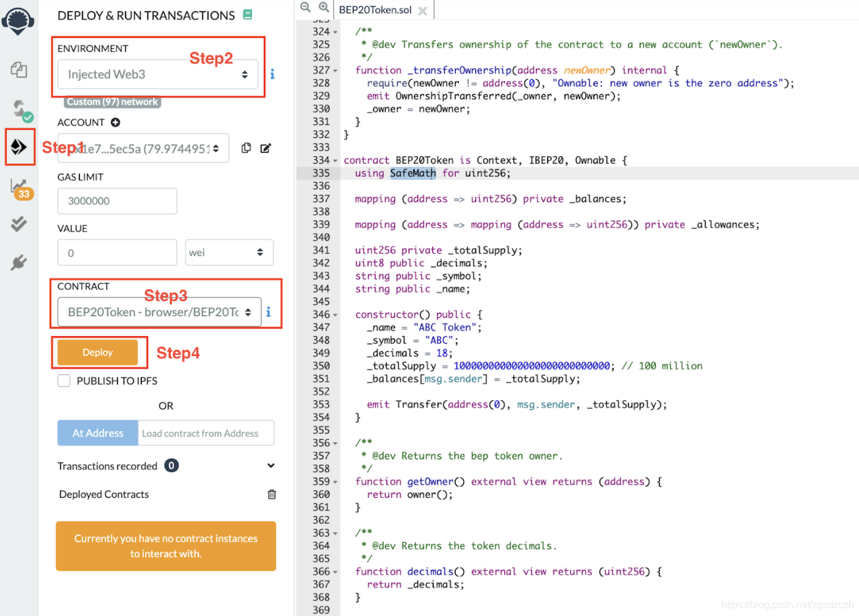859x616 pixels.
Task: Open the Contract BEP20Token dropdown
Action: coord(159,312)
